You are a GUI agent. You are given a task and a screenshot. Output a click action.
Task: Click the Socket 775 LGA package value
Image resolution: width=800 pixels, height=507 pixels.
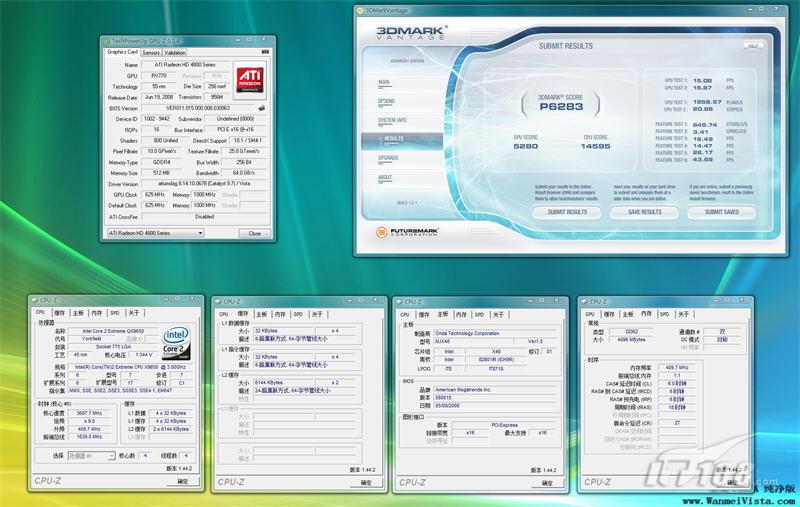tap(113, 347)
